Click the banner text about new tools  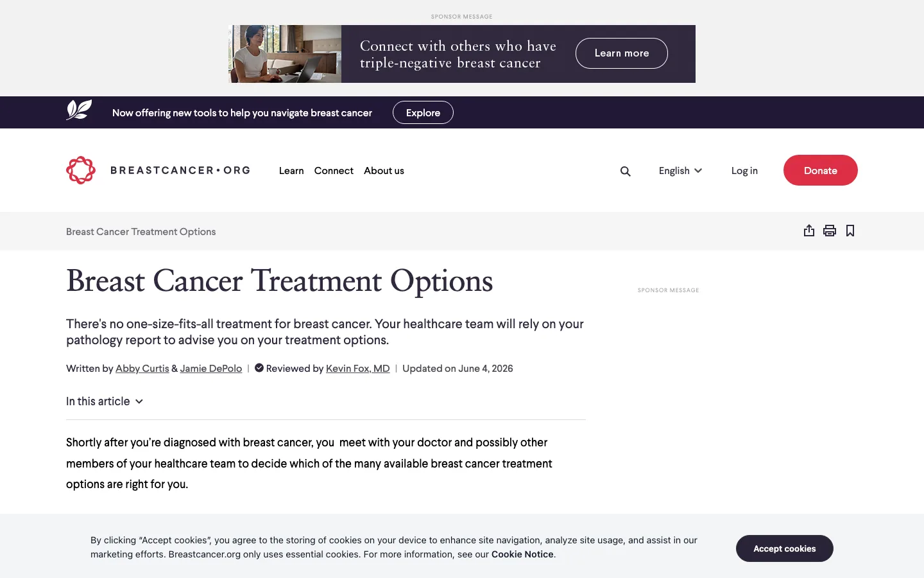[242, 113]
